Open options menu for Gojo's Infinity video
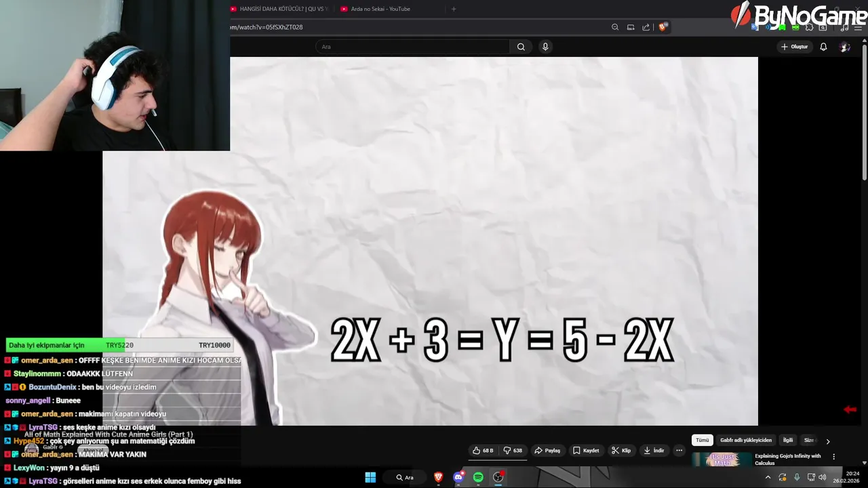 pyautogui.click(x=834, y=457)
